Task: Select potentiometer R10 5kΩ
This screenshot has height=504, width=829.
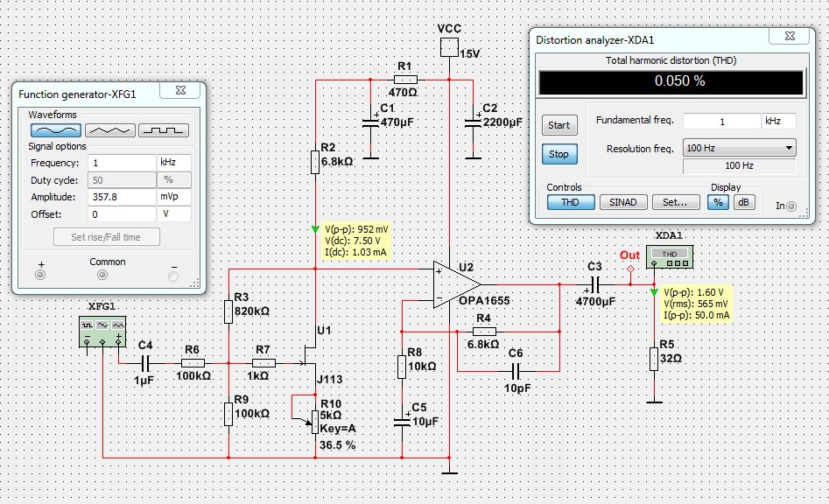Action: pos(315,422)
